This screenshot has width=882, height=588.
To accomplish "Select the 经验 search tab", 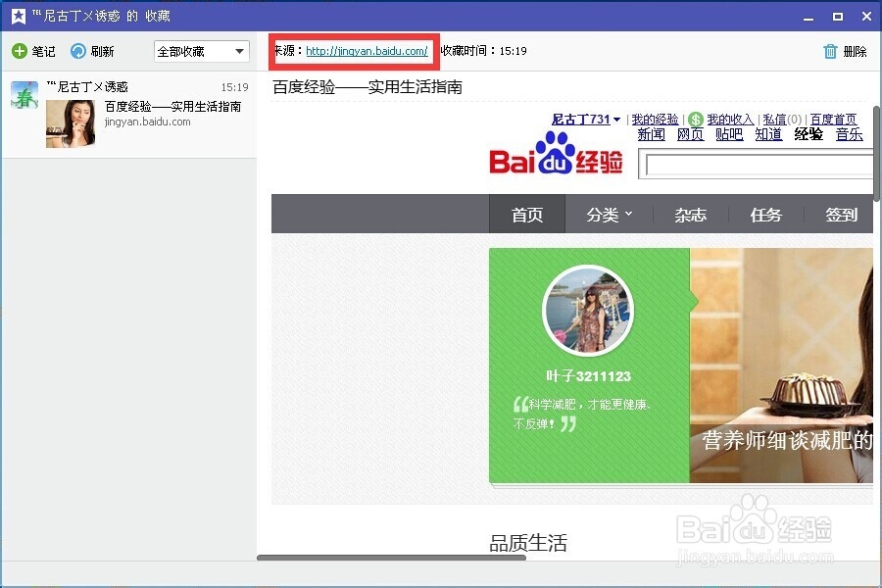I will click(x=808, y=134).
